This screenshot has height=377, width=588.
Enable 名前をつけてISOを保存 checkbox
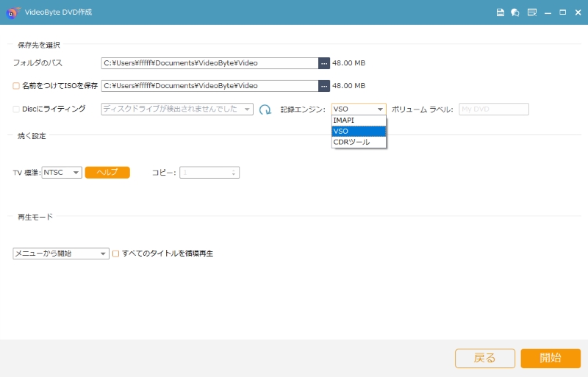(x=16, y=86)
